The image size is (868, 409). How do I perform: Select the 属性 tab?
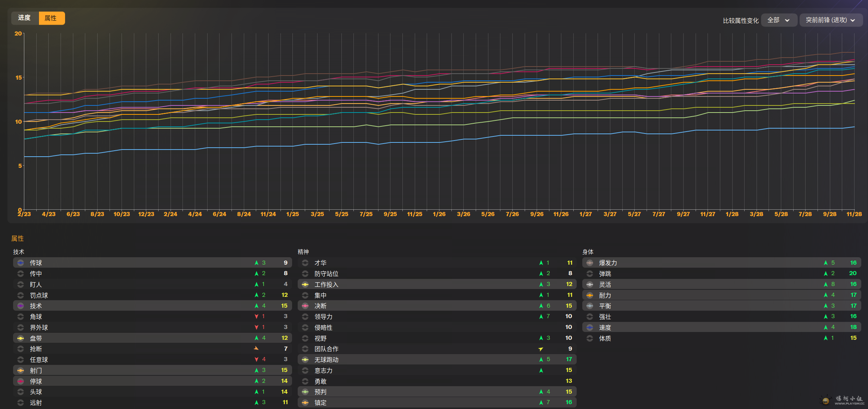[52, 18]
